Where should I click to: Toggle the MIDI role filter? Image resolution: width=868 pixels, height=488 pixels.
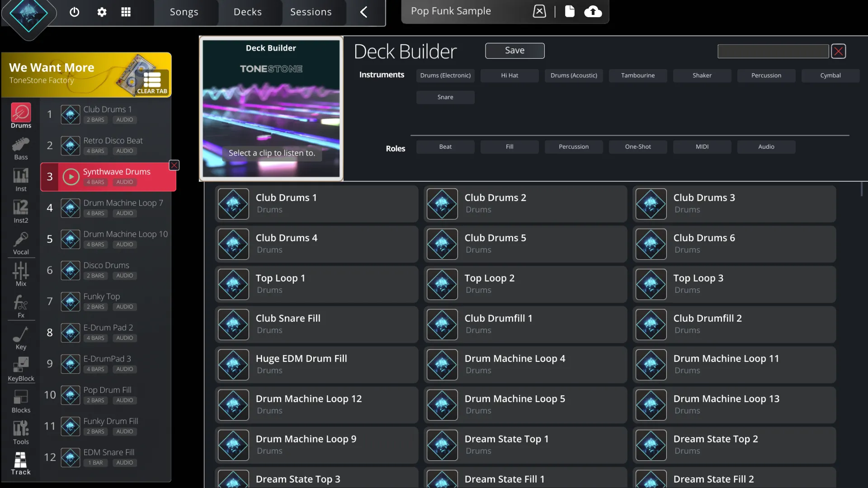(x=702, y=147)
